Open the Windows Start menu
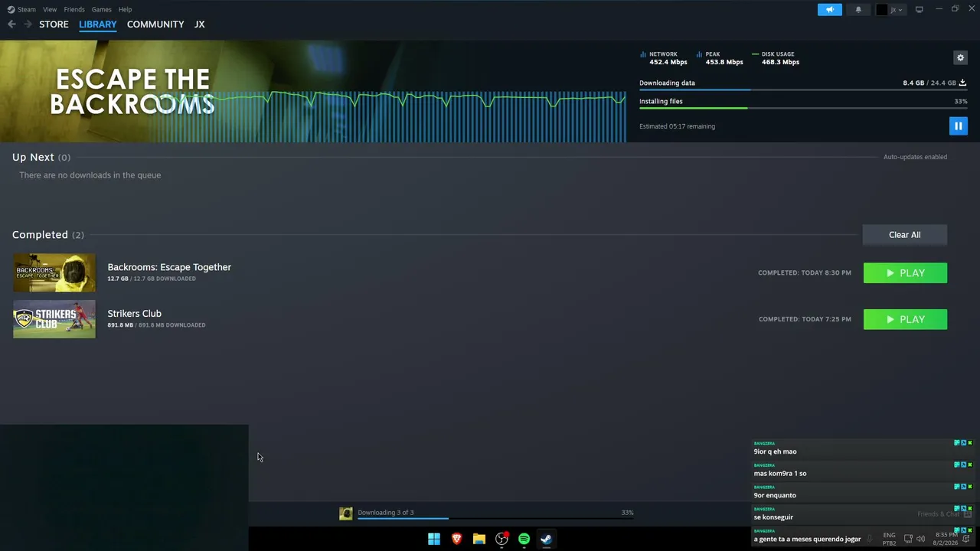The width and height of the screenshot is (980, 551). point(434,539)
